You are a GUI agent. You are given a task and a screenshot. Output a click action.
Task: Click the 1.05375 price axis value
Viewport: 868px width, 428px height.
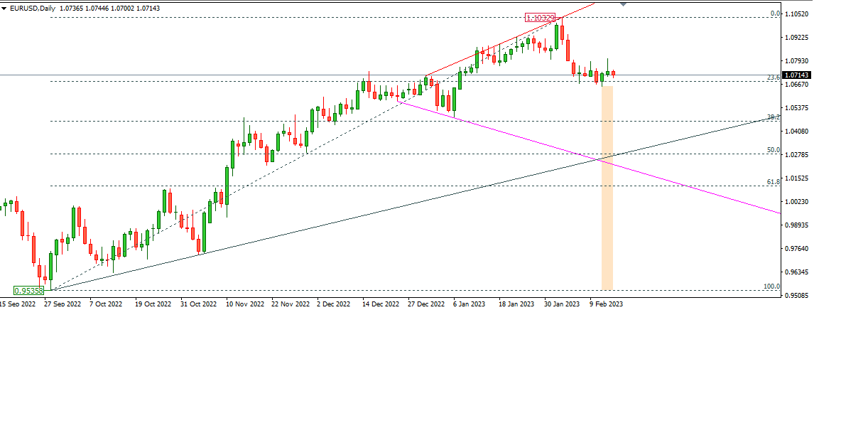798,108
